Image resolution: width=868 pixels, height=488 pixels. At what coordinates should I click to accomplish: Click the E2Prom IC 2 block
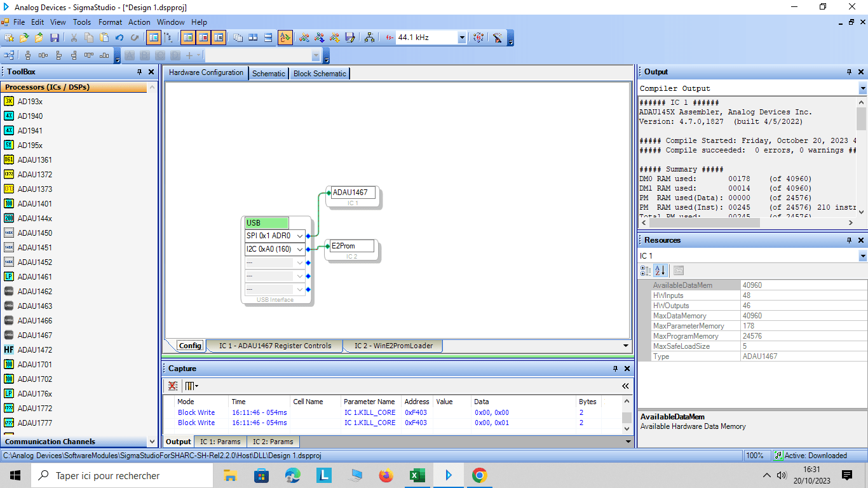[x=351, y=250]
